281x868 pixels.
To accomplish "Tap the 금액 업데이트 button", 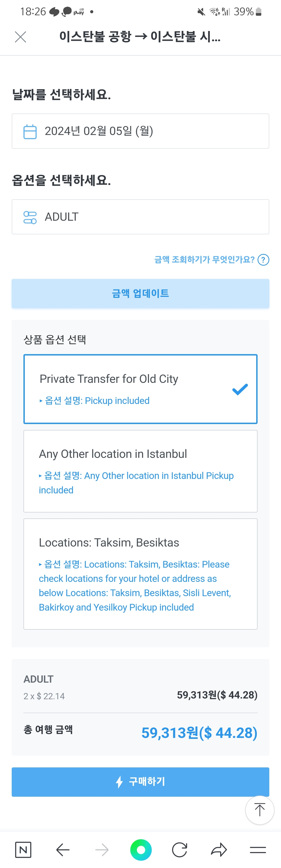I will [140, 294].
